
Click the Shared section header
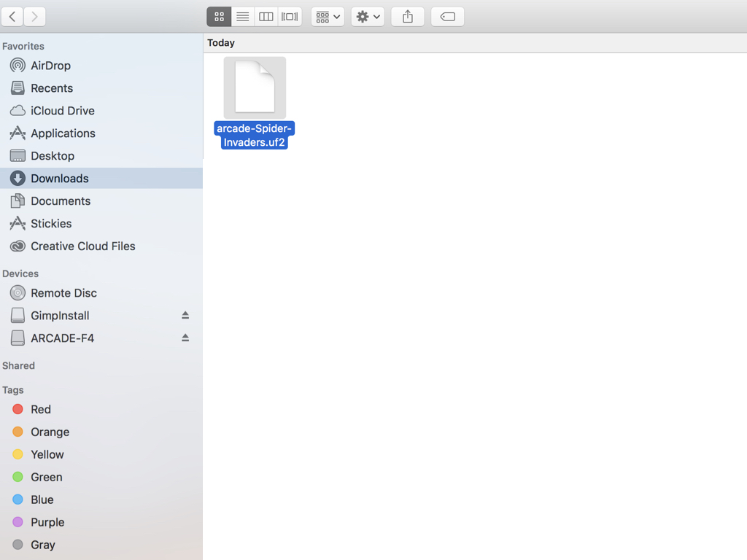18,366
